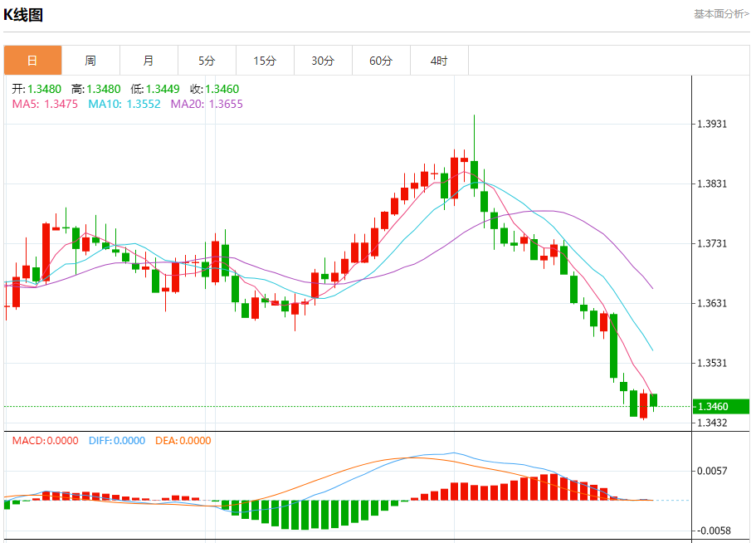This screenshot has height=543, width=756.
Task: Open the 30分 chart tab
Action: tap(323, 61)
